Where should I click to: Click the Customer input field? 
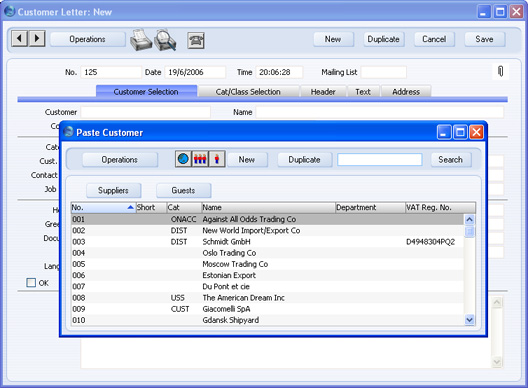click(x=146, y=112)
